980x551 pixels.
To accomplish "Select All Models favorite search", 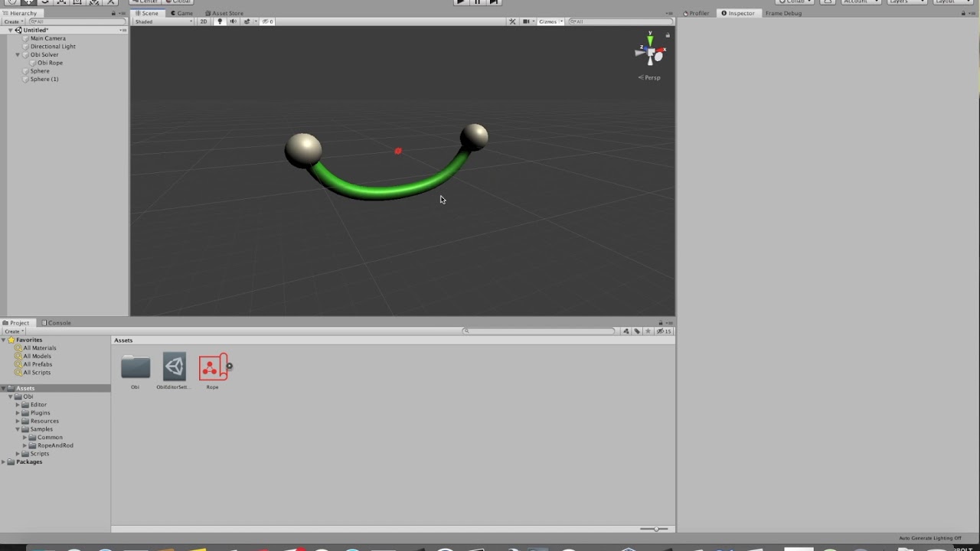I will pyautogui.click(x=37, y=356).
